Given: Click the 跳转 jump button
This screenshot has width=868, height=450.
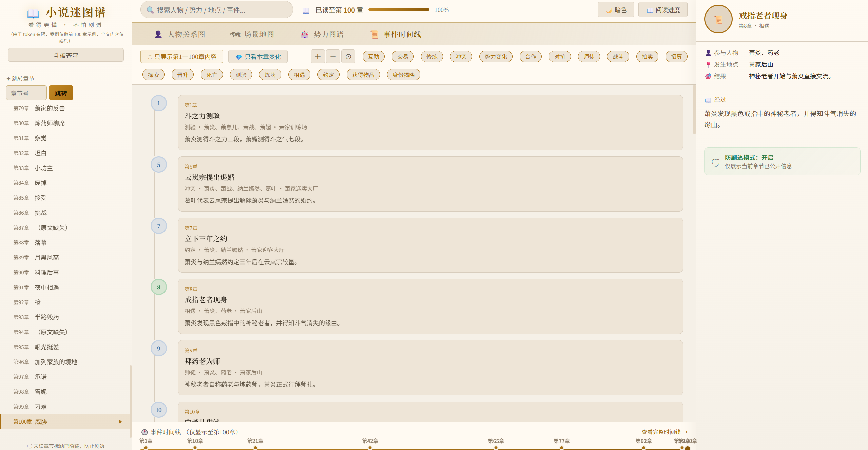Looking at the screenshot, I should click(61, 93).
